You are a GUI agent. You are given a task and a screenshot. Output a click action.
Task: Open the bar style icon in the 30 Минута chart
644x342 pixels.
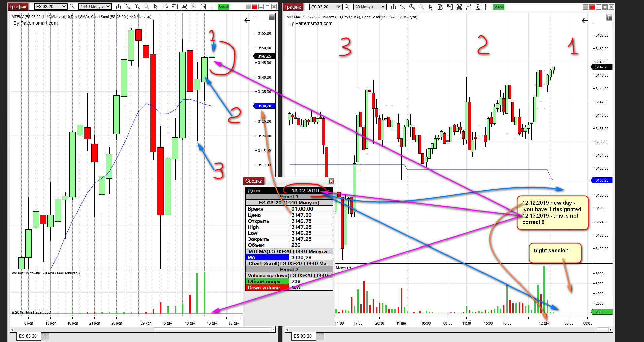tap(393, 7)
